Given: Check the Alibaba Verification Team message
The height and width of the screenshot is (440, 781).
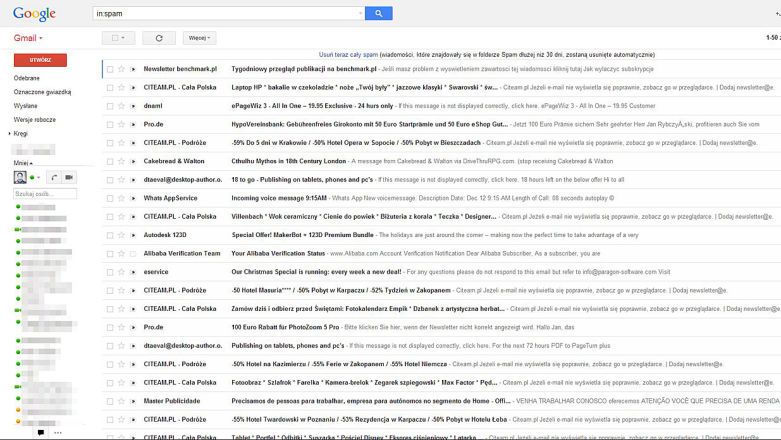Looking at the screenshot, I should (x=110, y=254).
